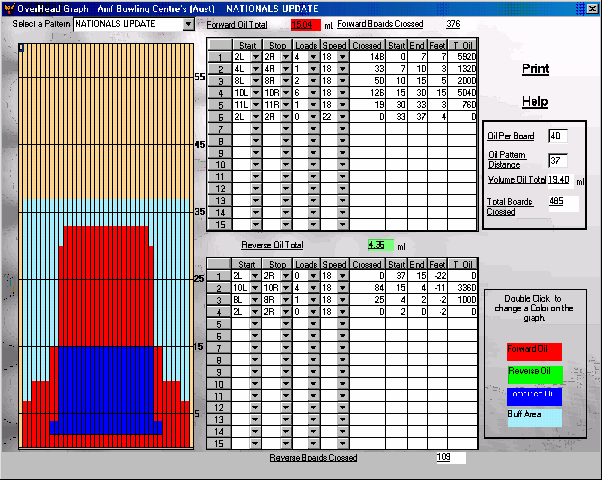Click the Reverse Boards Crossed label
This screenshot has width=602, height=480.
tap(313, 458)
